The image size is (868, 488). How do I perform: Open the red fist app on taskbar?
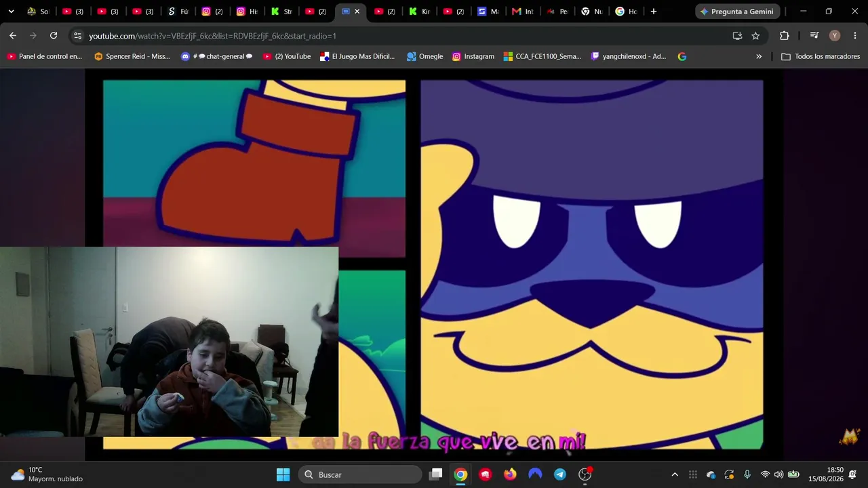click(486, 474)
